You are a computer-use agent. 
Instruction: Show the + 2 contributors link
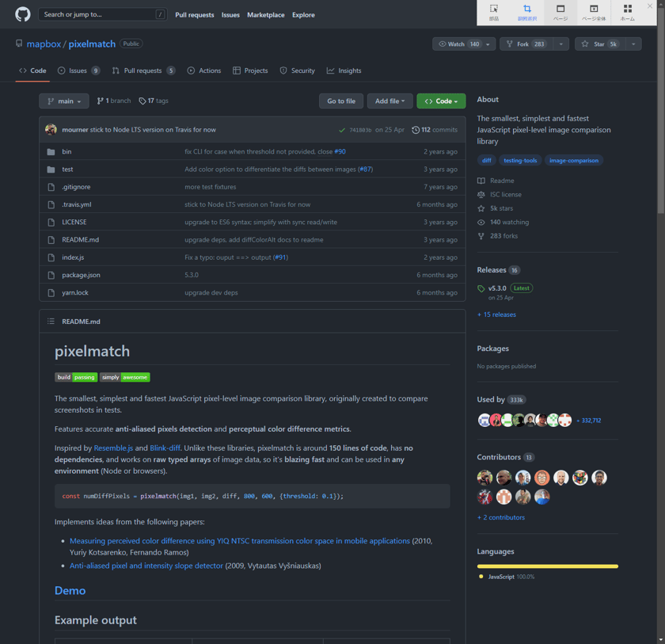(x=501, y=517)
